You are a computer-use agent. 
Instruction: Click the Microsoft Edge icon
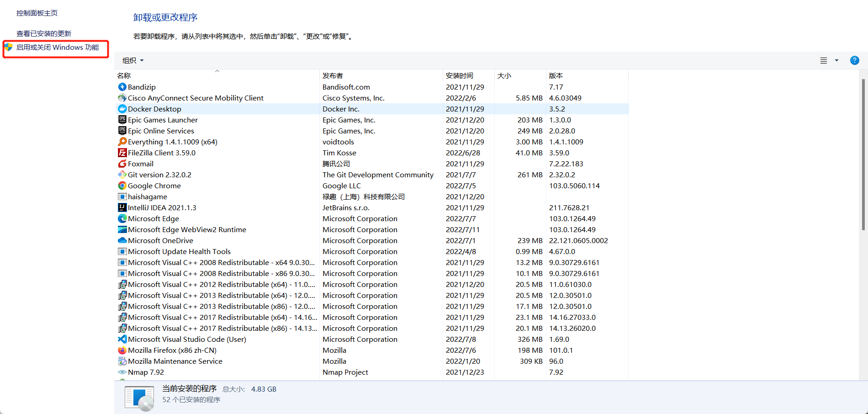(x=122, y=218)
